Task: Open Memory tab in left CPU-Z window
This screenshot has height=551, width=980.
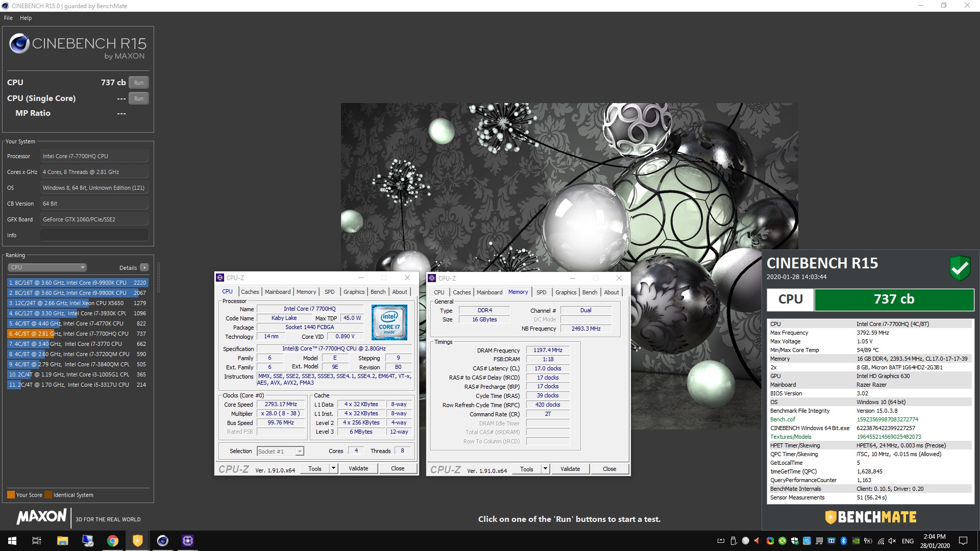Action: pyautogui.click(x=306, y=292)
